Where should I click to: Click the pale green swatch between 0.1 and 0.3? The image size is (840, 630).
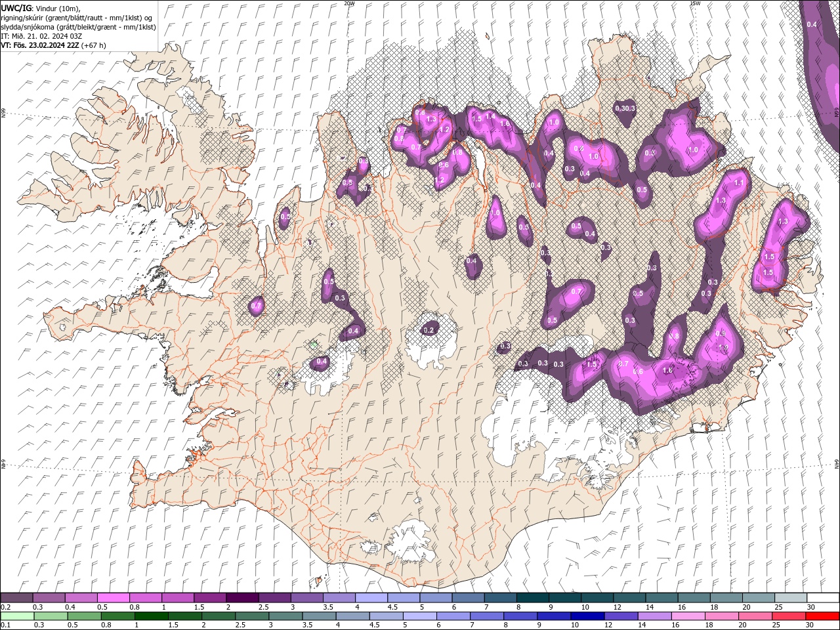pyautogui.click(x=18, y=616)
